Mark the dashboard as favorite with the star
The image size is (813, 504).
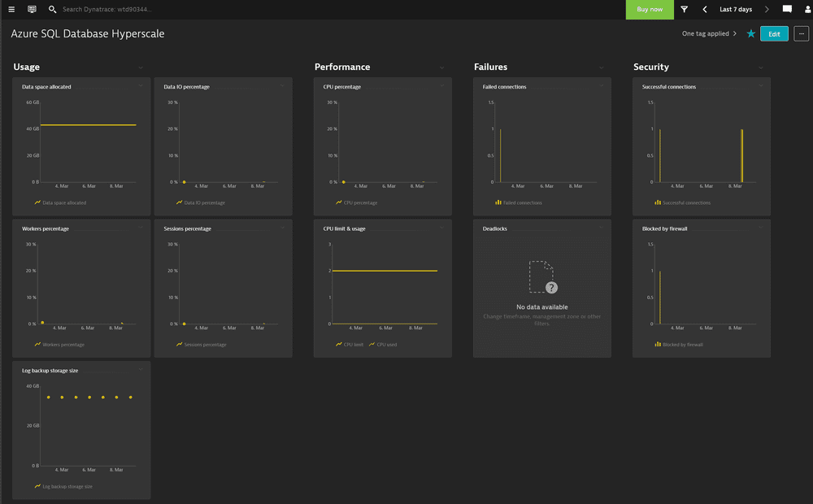pos(750,34)
